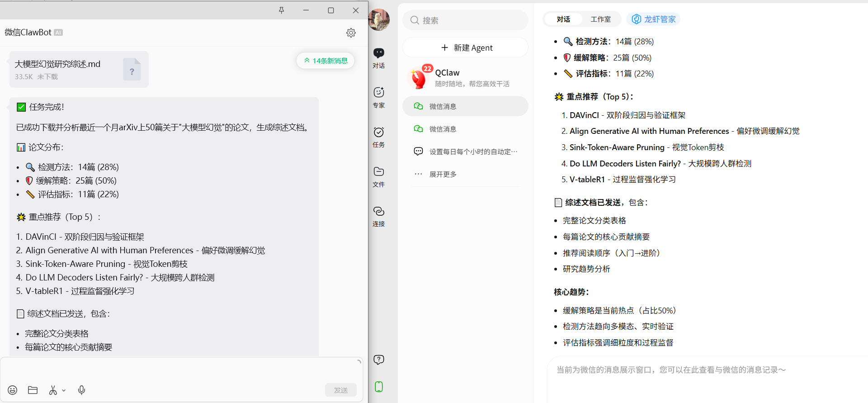Attach a file using the folder icon
868x403 pixels.
point(33,390)
